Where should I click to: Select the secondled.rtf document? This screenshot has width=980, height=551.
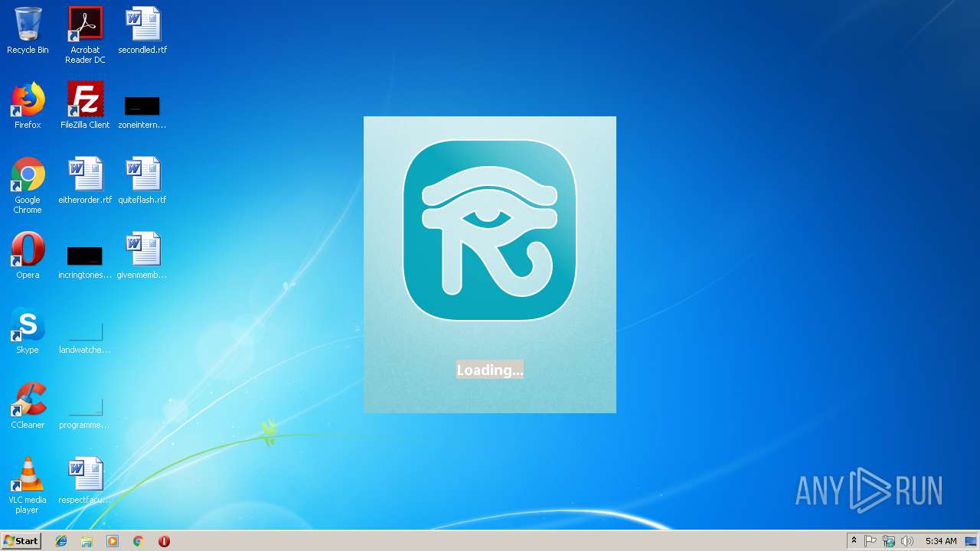coord(142,31)
